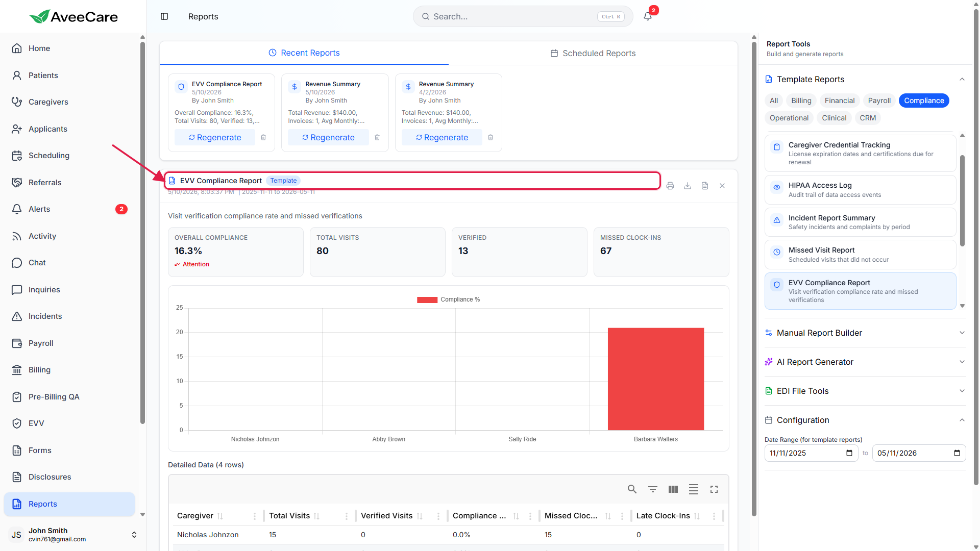
Task: Open Pre-Billing QA in sidebar
Action: click(69, 397)
